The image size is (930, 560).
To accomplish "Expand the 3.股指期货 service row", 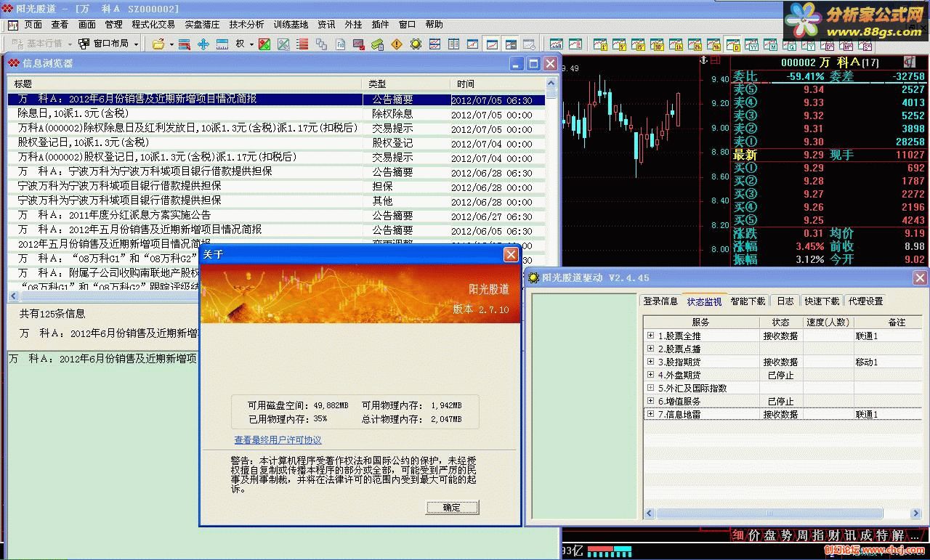I will tap(650, 362).
